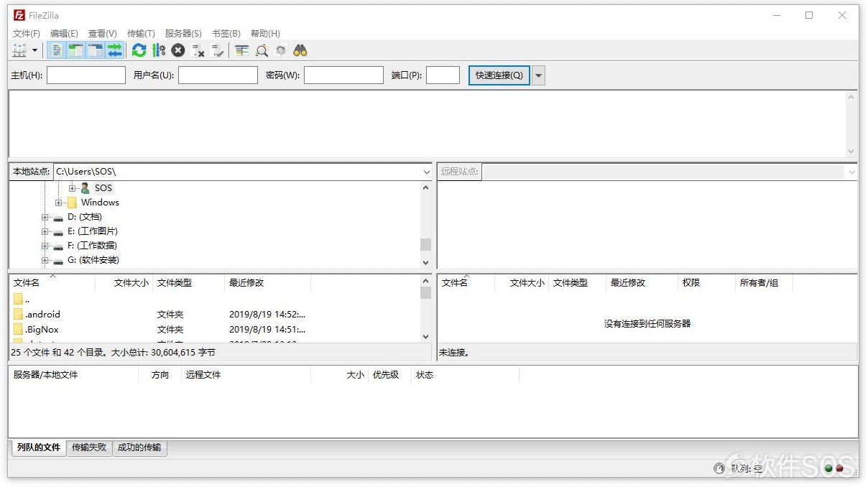Click the 快速连接(Q) button
This screenshot has height=487, width=868.
coord(499,75)
